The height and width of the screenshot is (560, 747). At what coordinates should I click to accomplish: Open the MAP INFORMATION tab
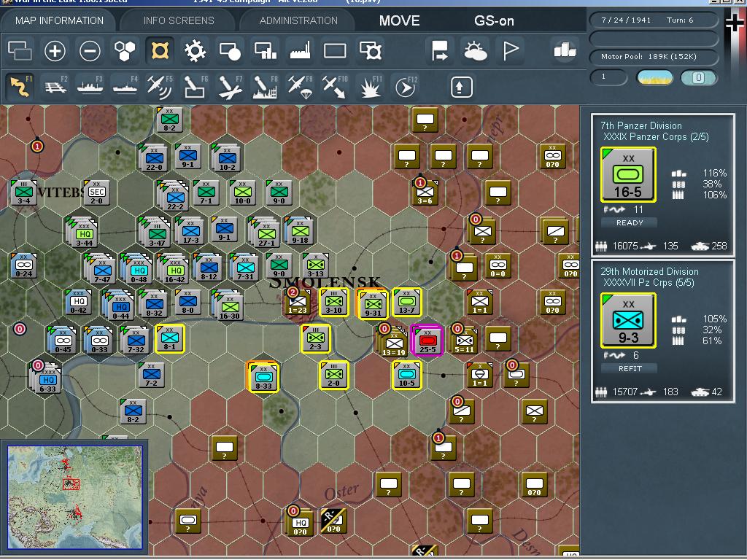click(59, 20)
